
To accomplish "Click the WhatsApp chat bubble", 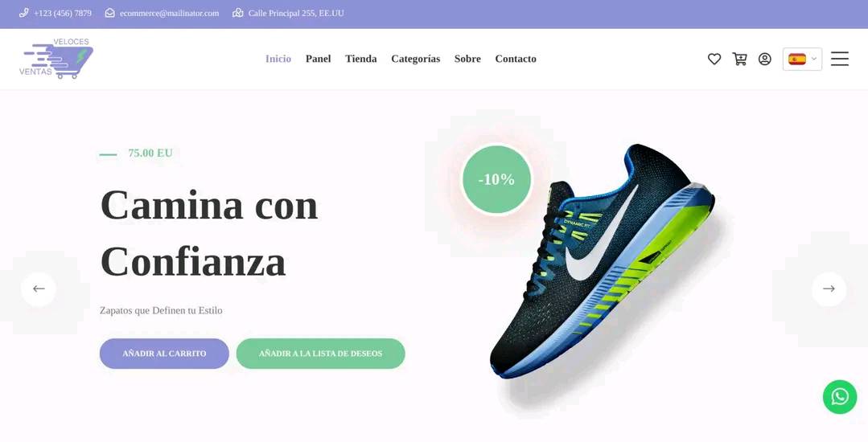I will [x=839, y=397].
